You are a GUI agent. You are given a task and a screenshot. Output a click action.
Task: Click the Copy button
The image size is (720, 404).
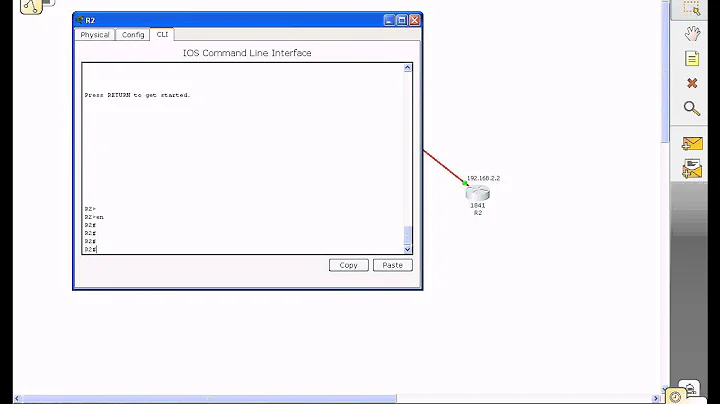coord(349,265)
